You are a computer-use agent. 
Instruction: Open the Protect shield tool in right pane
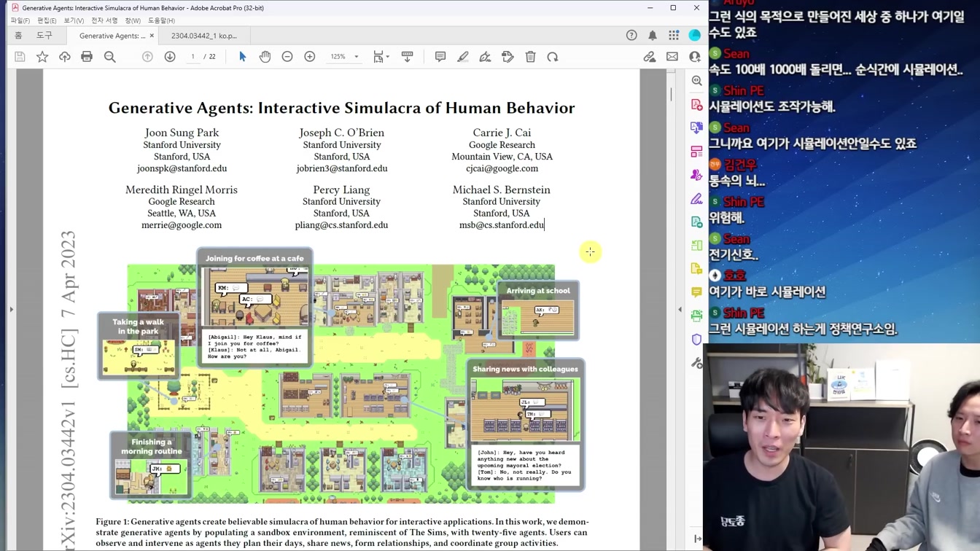tap(697, 339)
